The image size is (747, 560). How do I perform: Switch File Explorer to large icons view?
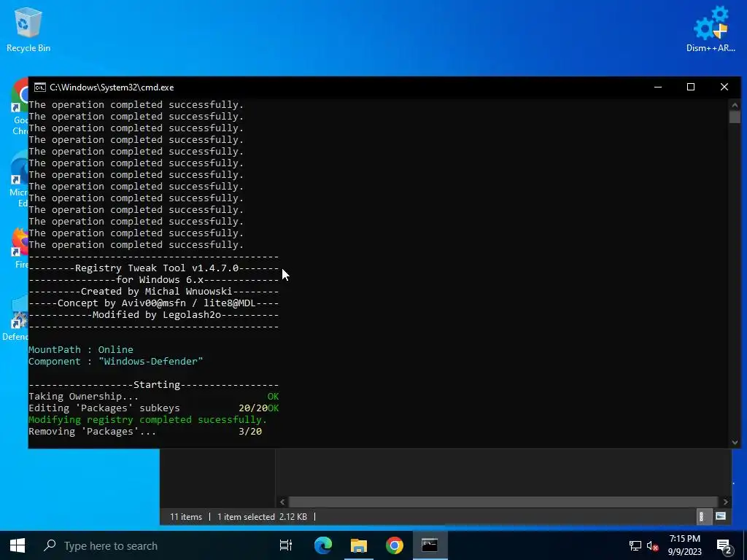coord(721,517)
